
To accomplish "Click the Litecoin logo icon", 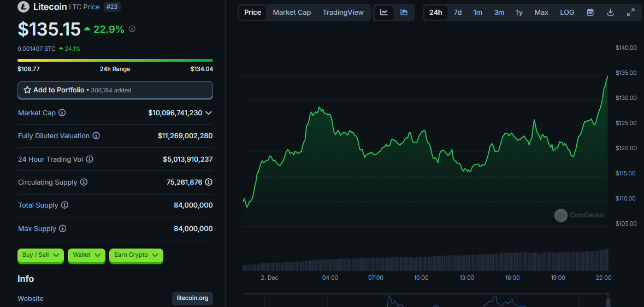I will coord(22,7).
